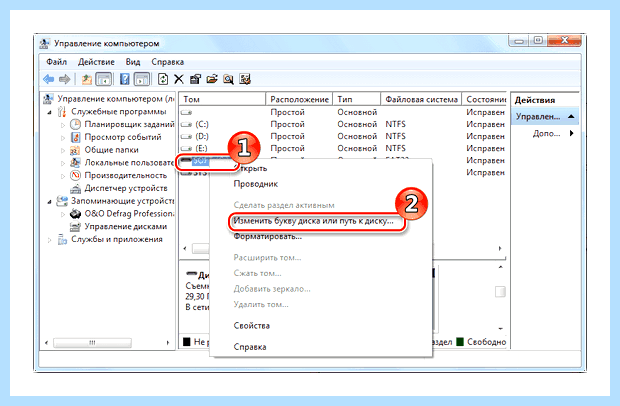Sort by the Файловая система column header
This screenshot has width=620, height=406.
(421, 99)
